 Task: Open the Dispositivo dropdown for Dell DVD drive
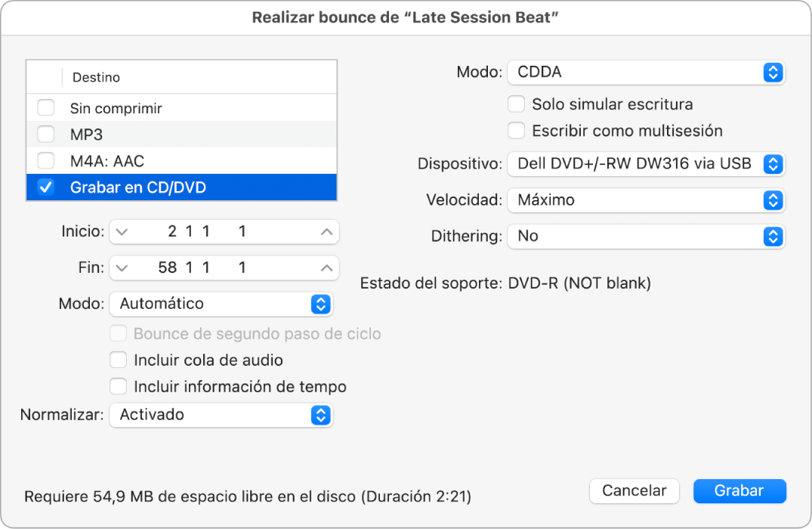[x=646, y=163]
